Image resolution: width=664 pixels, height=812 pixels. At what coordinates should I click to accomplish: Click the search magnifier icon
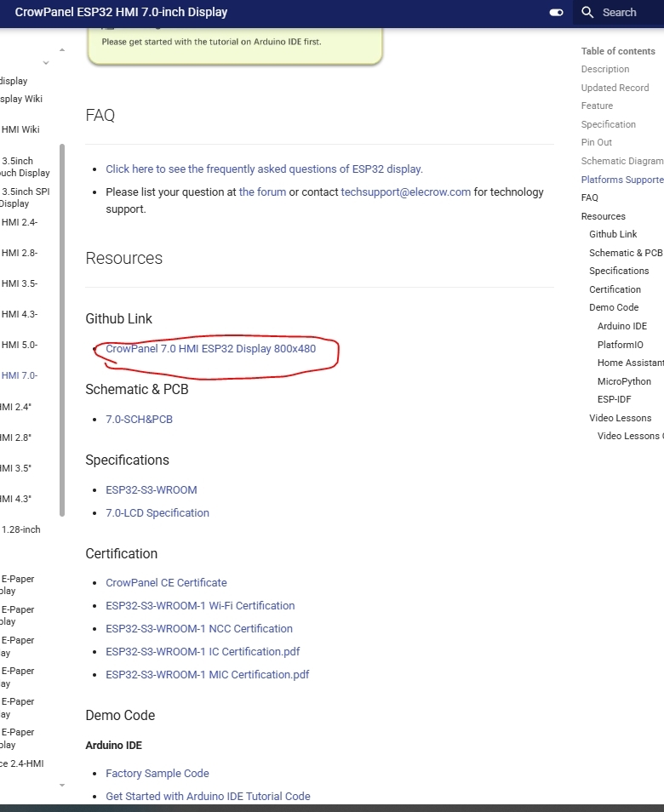click(587, 13)
